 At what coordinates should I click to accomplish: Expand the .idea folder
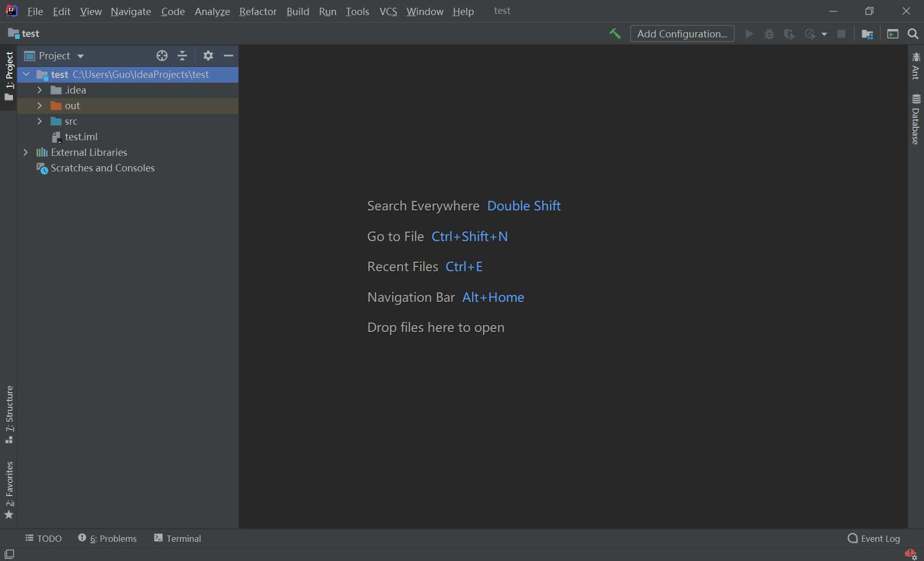(x=39, y=90)
